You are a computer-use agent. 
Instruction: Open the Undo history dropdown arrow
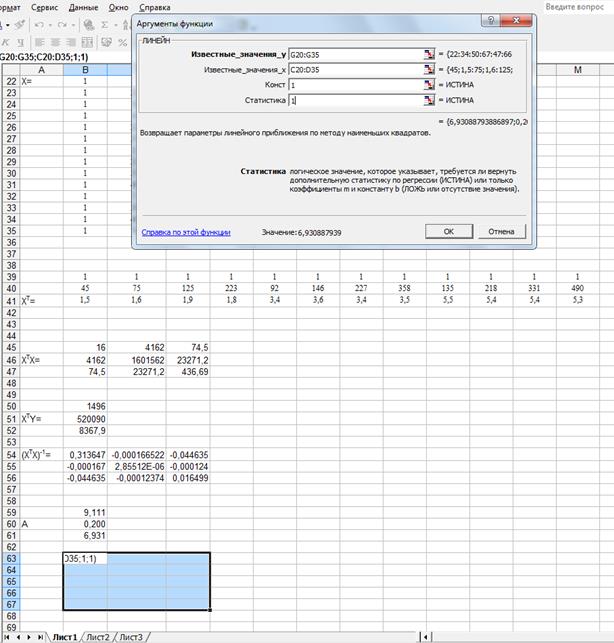pos(50,25)
